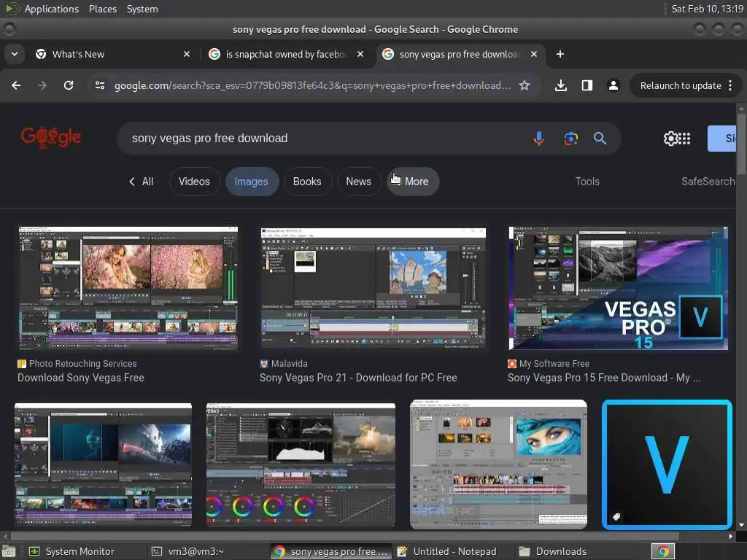Open Vegas Pro 15 image thumbnail

[x=619, y=289]
